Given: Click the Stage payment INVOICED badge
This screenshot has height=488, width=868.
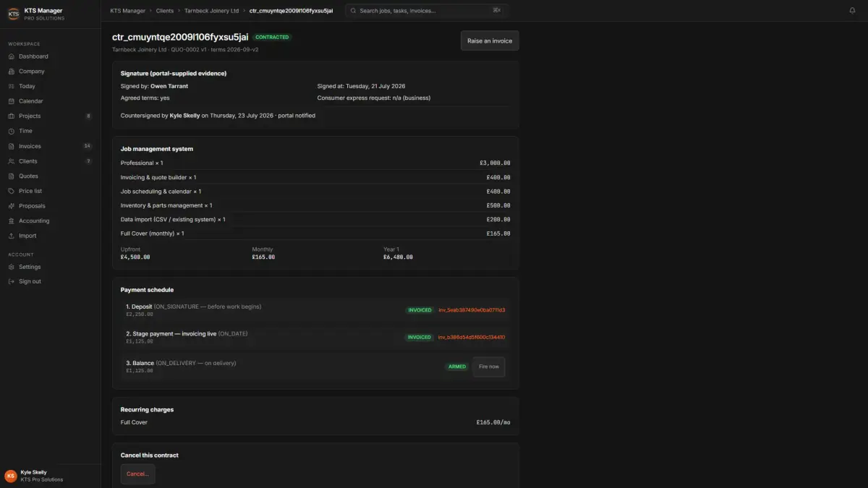Looking at the screenshot, I should click(420, 337).
